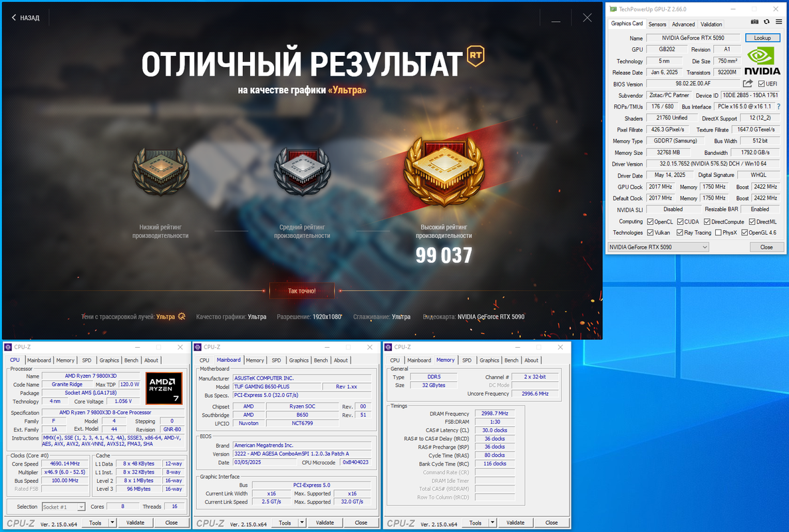Open GPU selection dropdown RTX 5090
The height and width of the screenshot is (532, 789).
tap(658, 247)
